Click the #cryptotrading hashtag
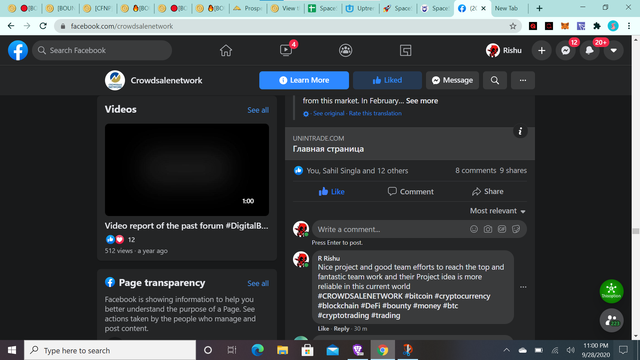This screenshot has width=640, height=360. 343,316
